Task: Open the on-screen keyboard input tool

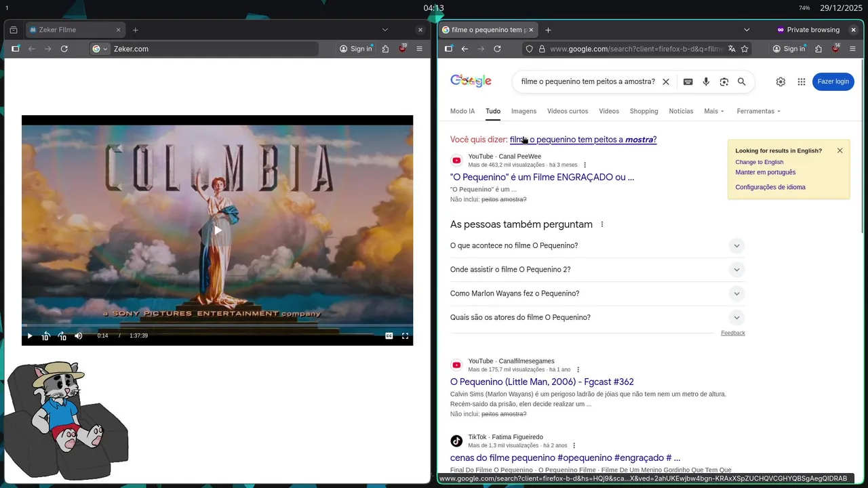Action: 688,81
